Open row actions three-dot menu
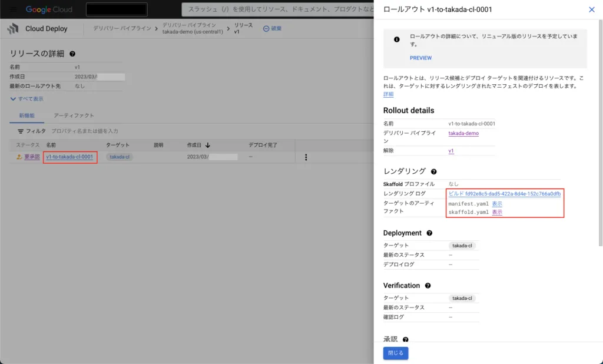603x364 pixels. click(306, 157)
